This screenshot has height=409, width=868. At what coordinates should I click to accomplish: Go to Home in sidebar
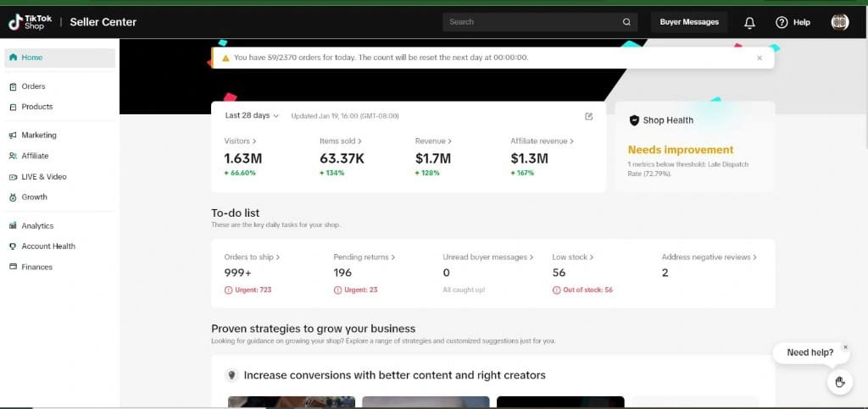click(60, 58)
